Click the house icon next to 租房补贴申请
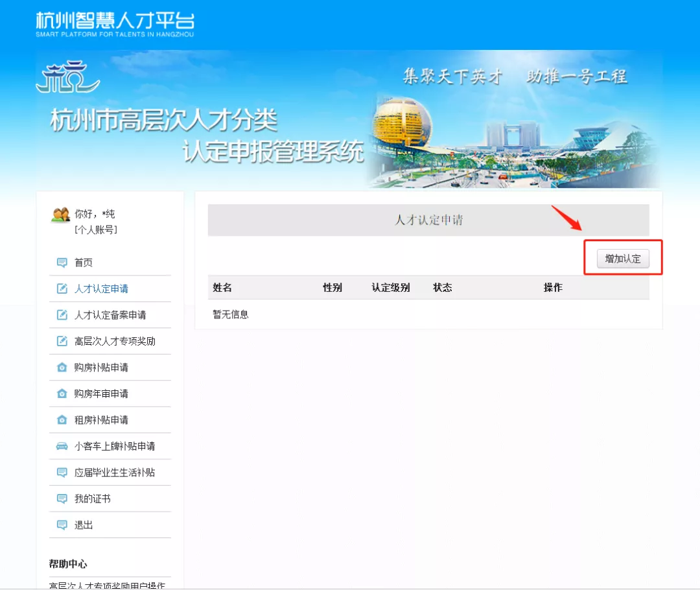This screenshot has height=590, width=700. click(x=62, y=420)
